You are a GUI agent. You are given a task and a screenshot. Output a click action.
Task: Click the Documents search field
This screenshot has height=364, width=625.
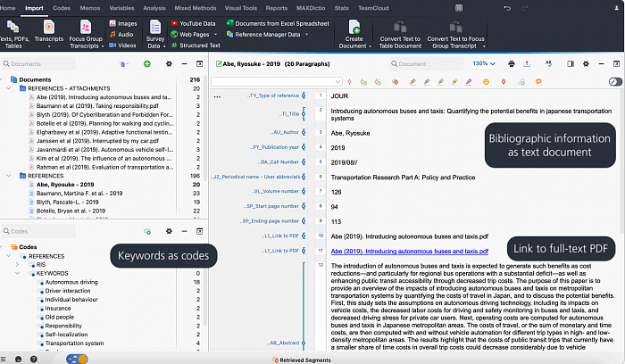(x=54, y=64)
